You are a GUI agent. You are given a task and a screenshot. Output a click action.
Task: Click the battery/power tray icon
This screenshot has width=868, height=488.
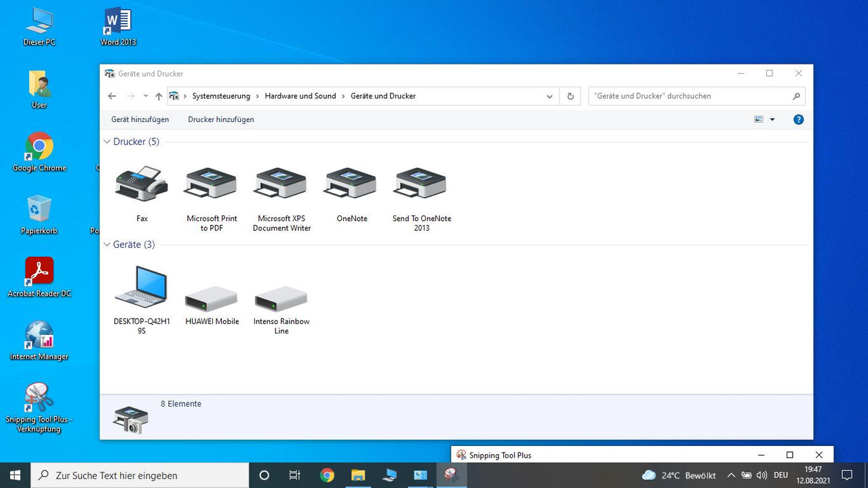pos(747,475)
